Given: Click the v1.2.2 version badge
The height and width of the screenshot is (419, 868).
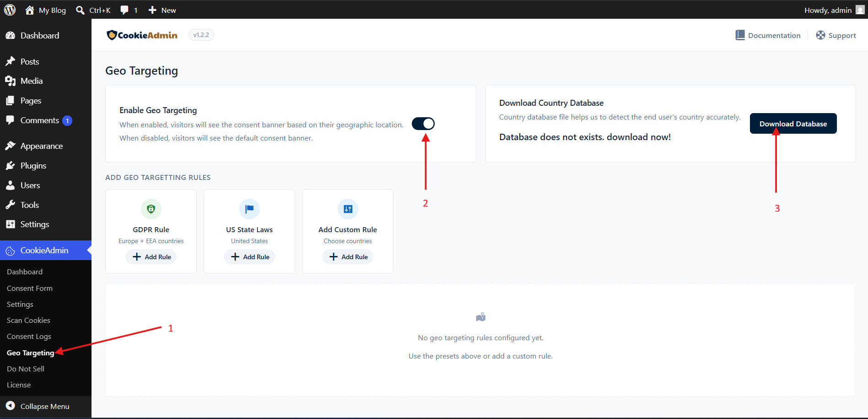Looking at the screenshot, I should 201,35.
